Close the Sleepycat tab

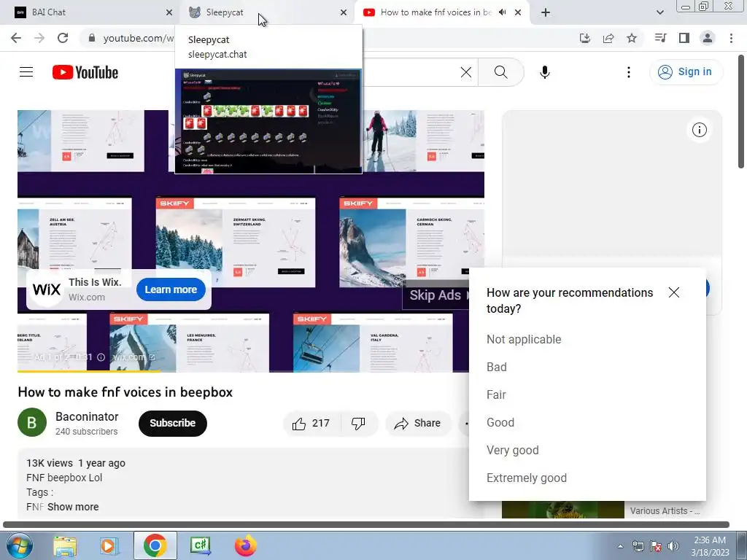(344, 12)
